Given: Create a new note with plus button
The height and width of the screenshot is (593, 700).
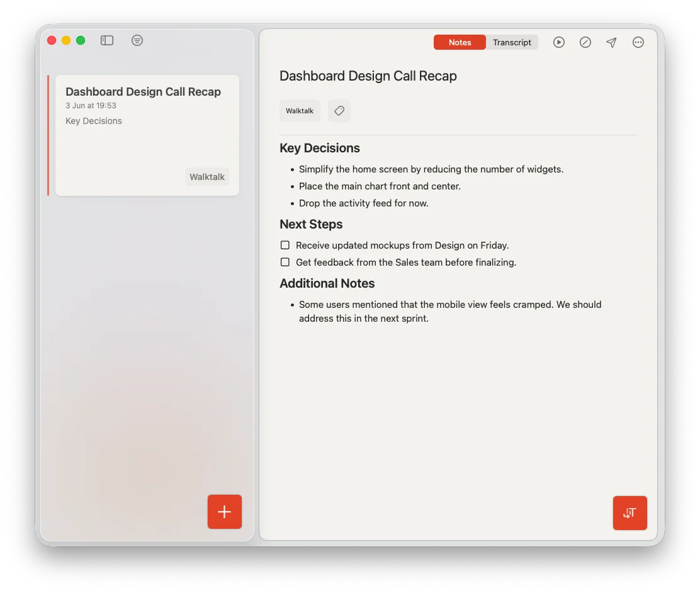Looking at the screenshot, I should (225, 512).
